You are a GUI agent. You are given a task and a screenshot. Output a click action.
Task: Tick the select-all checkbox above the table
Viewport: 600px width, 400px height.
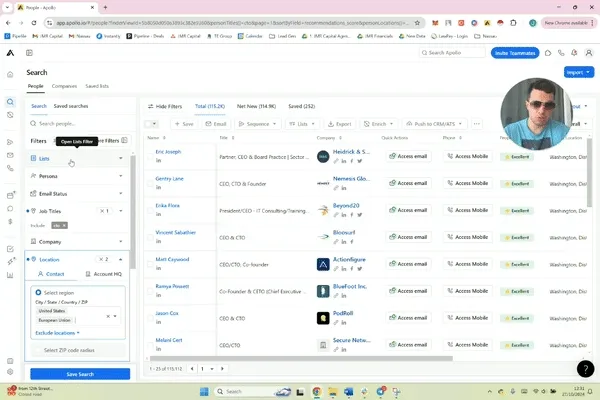[x=148, y=124]
